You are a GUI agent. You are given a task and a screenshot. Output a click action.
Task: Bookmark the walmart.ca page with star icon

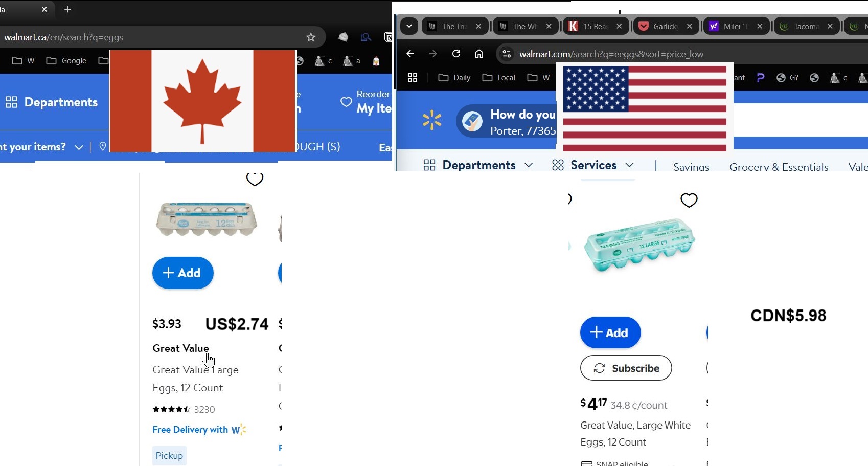[x=311, y=37]
